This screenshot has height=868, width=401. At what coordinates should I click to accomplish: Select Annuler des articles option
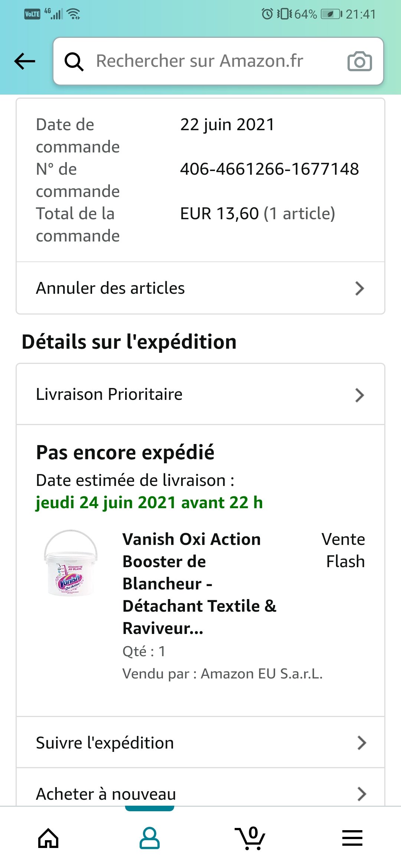[x=200, y=288]
